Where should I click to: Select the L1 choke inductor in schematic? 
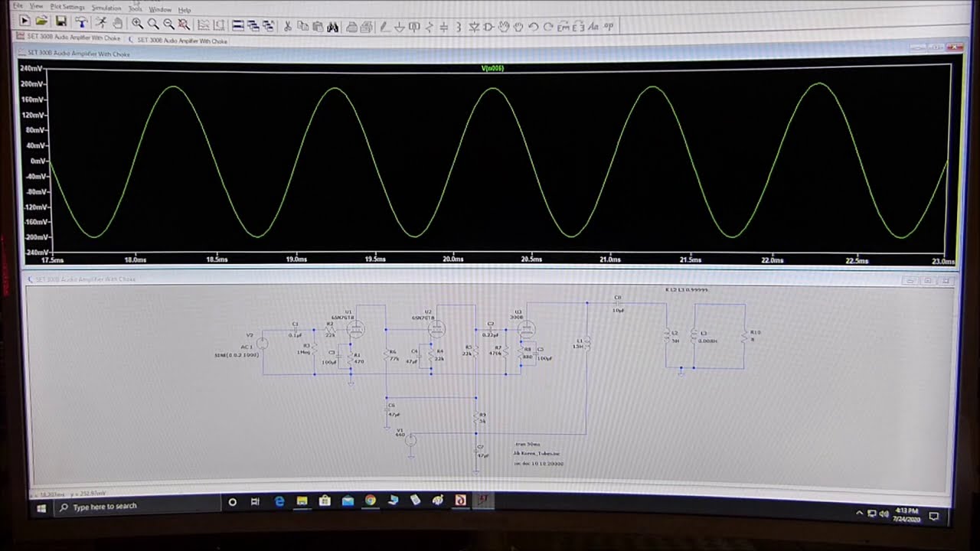586,343
